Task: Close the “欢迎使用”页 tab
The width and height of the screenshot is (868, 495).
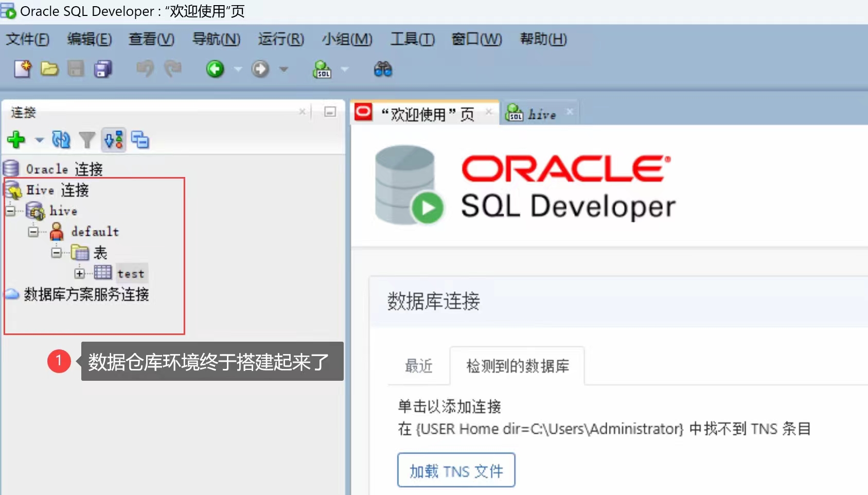Action: (489, 112)
